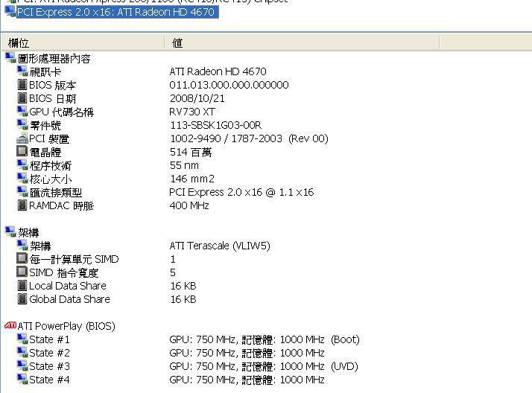The width and height of the screenshot is (532, 393).
Task: Click the 架構 group header icon
Action: point(10,232)
